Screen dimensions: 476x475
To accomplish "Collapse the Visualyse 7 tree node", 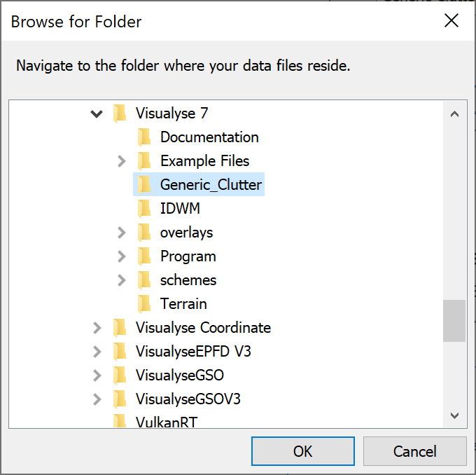I will tap(97, 114).
